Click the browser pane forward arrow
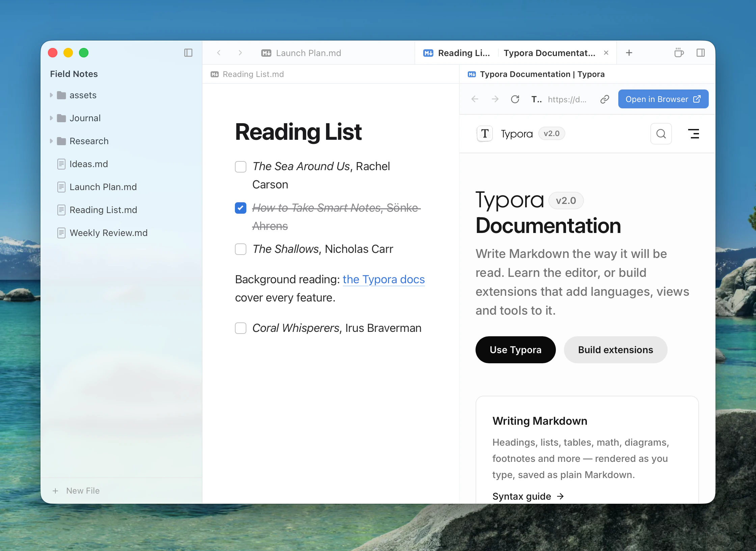The image size is (756, 551). pyautogui.click(x=495, y=99)
